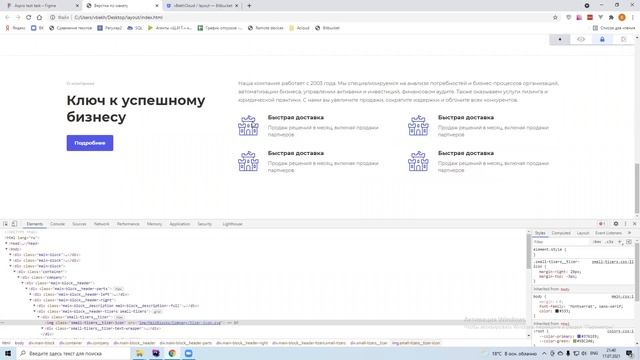Click the browser home icon
640x360 pixels.
[x=39, y=17]
